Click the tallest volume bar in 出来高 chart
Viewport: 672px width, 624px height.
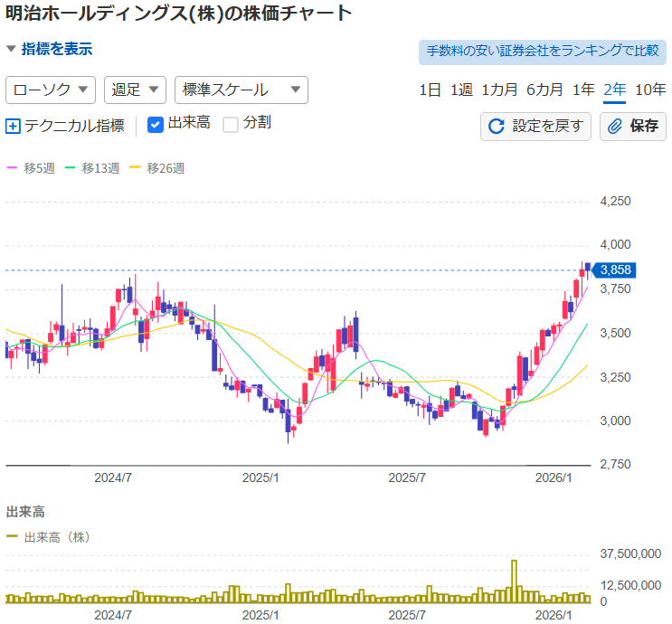(x=514, y=581)
